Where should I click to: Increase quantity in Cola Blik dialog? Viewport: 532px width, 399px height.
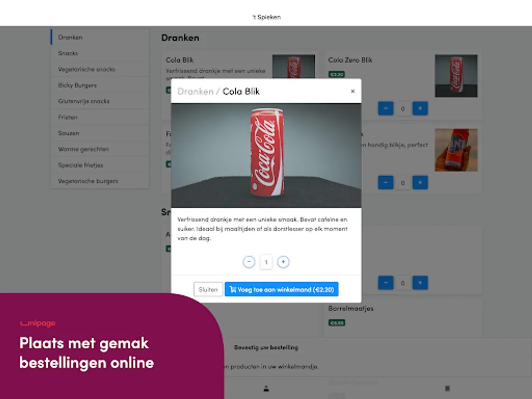(283, 262)
